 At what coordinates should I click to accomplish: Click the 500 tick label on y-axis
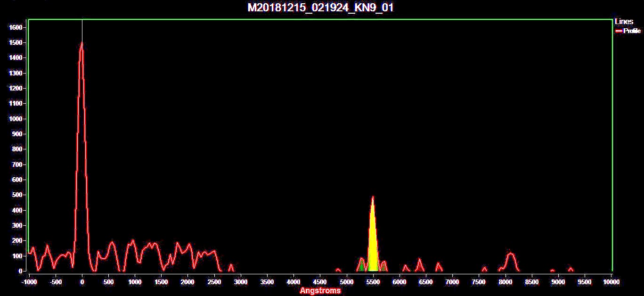[17, 195]
